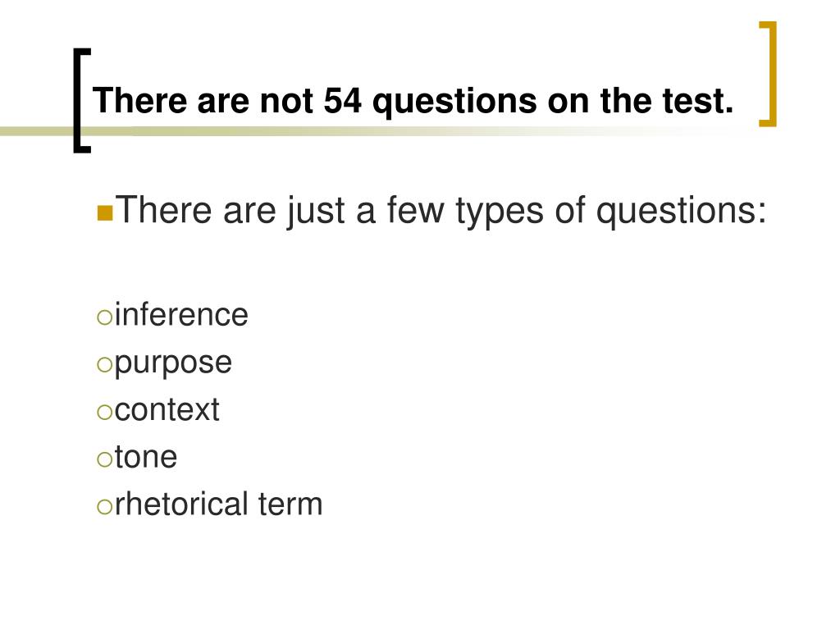Screen dimensions: 840x630
Task: Click the word context
Action: click(x=167, y=410)
